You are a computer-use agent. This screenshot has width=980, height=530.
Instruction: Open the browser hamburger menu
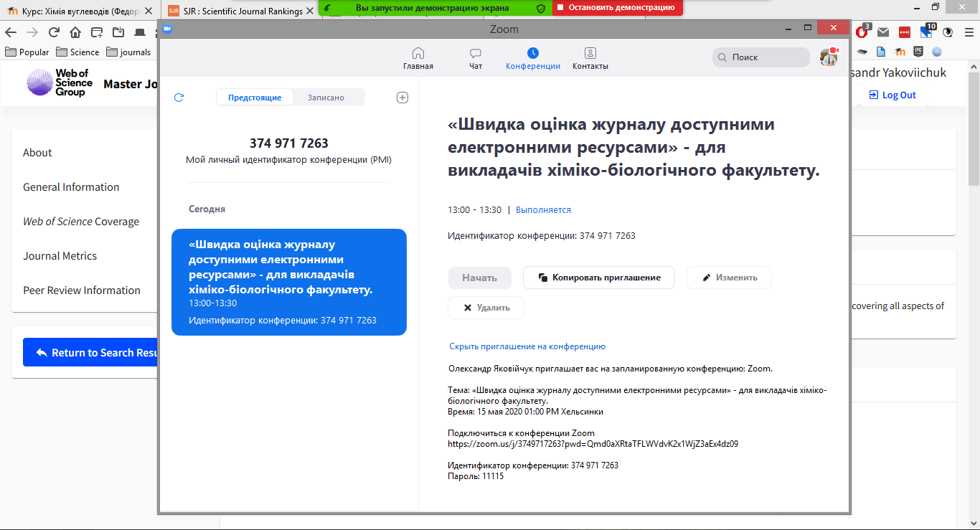coord(969,32)
